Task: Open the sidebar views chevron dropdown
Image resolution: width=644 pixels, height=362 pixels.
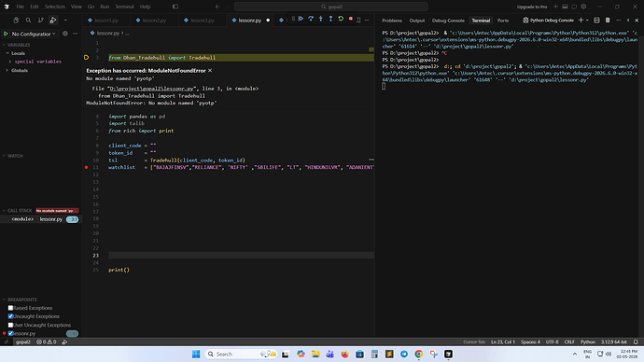Action: point(65,21)
